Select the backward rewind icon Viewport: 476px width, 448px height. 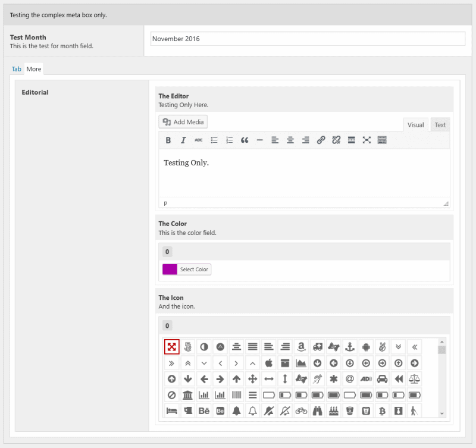pos(398,379)
